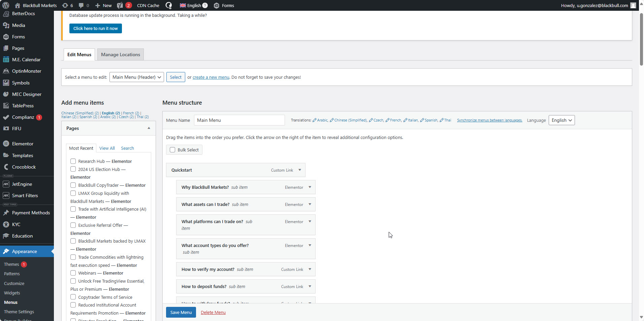Image resolution: width=644 pixels, height=321 pixels.
Task: Click the Query Monitor Q icon
Action: pyautogui.click(x=169, y=5)
